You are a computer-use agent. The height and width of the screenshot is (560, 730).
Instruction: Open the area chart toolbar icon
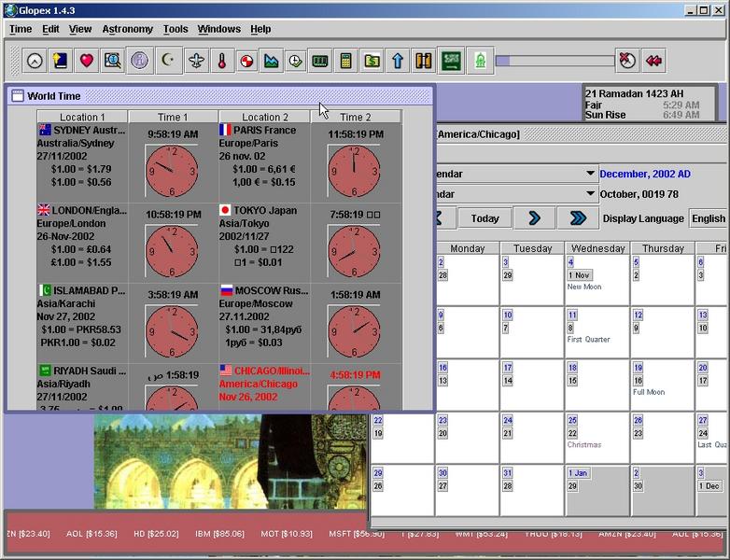272,61
